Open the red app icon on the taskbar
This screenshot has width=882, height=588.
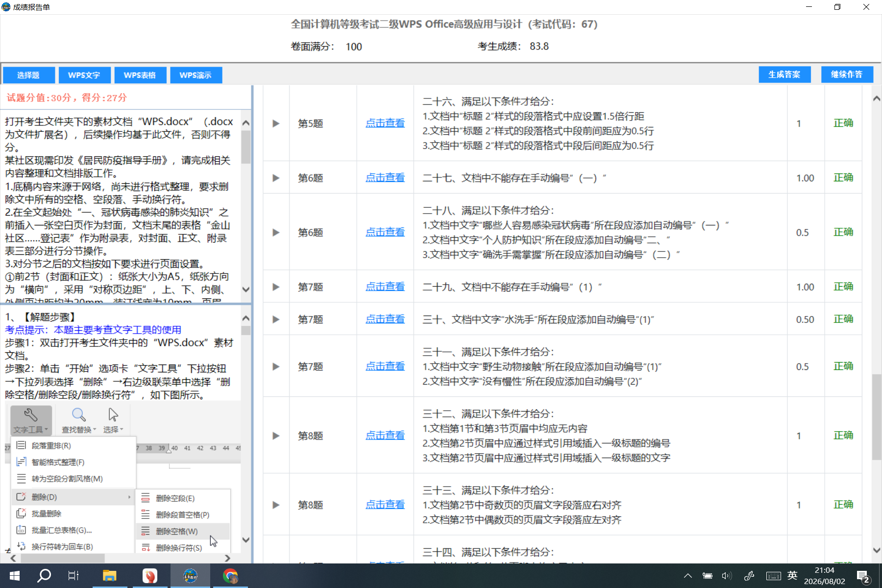(x=150, y=576)
